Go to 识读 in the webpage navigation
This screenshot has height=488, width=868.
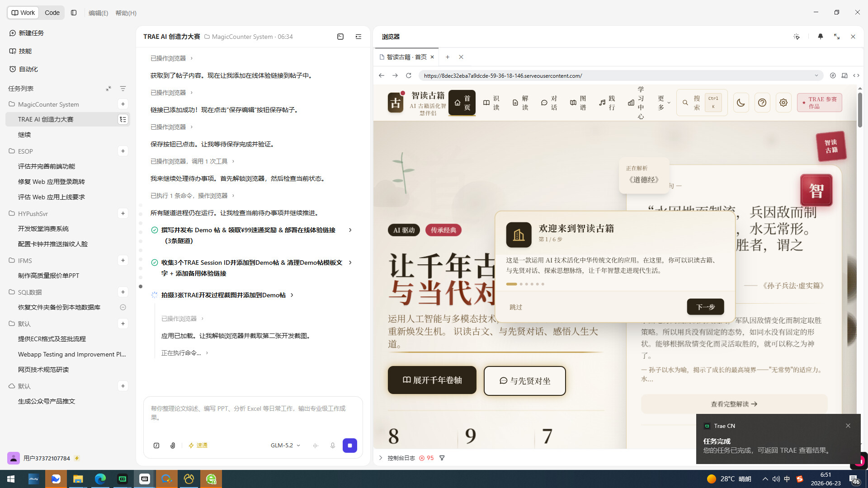pos(491,103)
